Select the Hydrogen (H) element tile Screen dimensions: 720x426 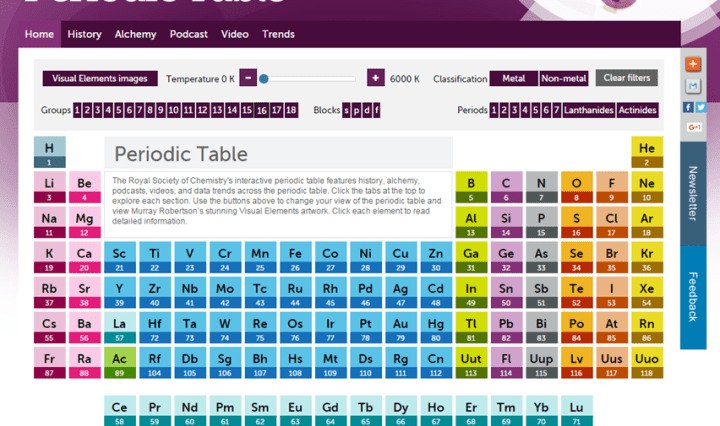click(49, 153)
